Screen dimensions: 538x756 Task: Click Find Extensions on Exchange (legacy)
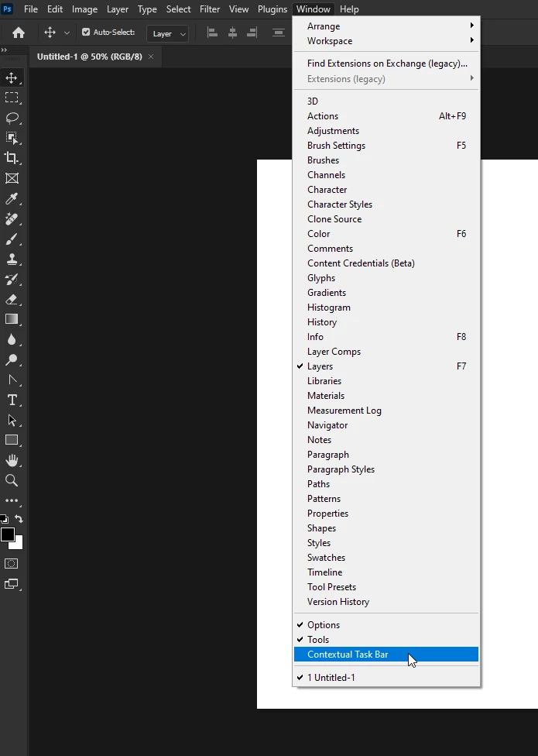[387, 64]
